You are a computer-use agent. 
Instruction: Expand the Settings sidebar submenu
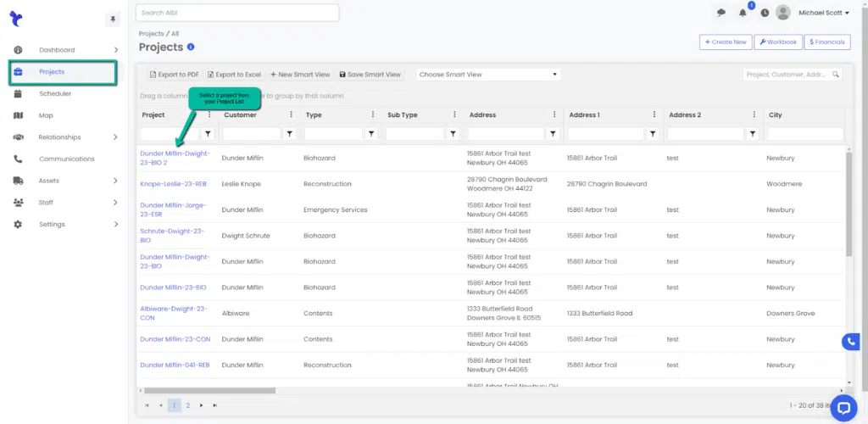point(116,225)
